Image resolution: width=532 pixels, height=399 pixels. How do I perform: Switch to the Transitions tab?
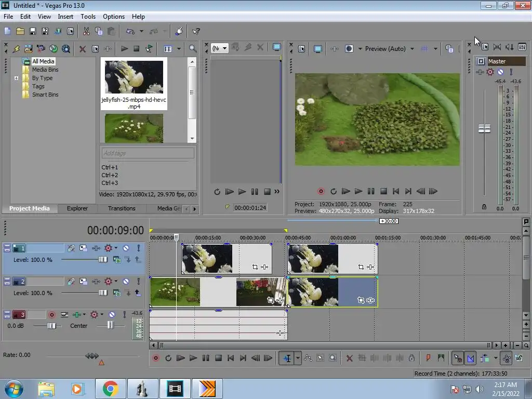122,208
